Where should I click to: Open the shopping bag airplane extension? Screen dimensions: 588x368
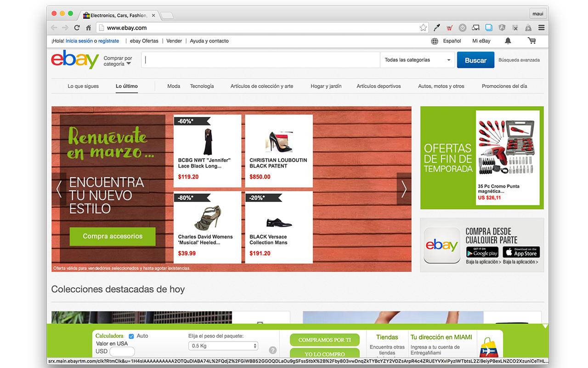[528, 28]
